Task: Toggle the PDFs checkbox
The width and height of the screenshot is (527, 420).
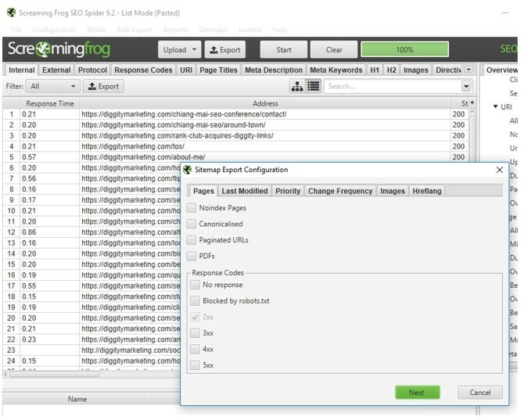Action: (x=192, y=257)
